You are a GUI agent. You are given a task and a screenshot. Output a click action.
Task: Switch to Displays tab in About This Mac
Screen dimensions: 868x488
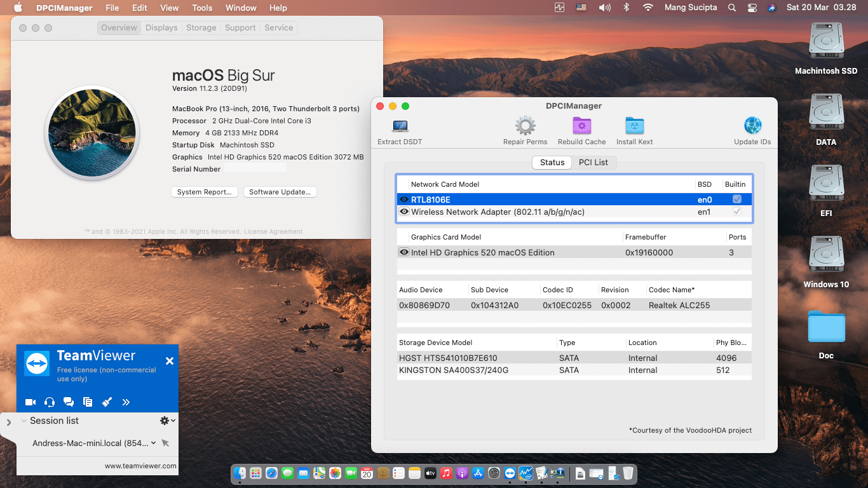(161, 28)
